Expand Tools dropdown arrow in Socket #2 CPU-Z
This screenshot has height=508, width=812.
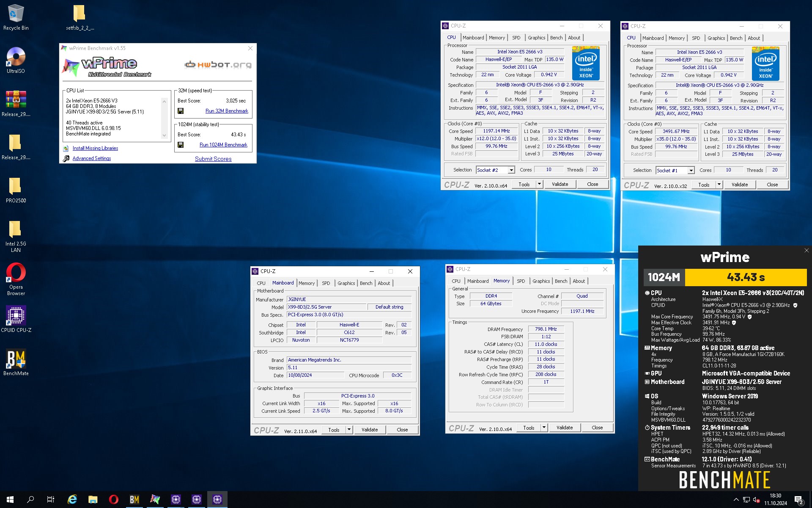539,184
